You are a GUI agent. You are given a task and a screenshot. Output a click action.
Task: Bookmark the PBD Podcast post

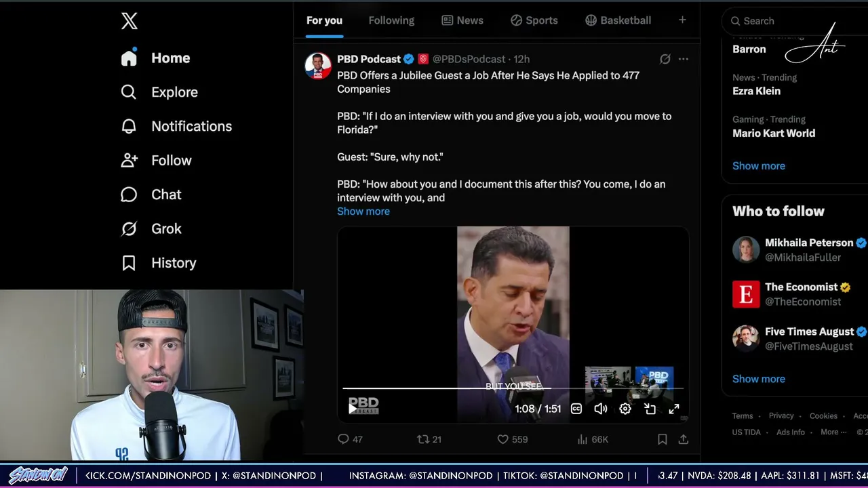pos(663,439)
